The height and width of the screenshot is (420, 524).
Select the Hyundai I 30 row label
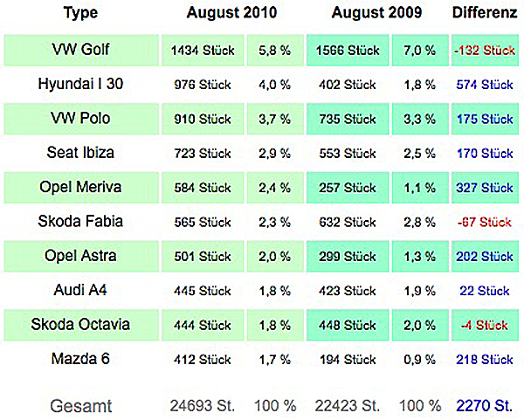tap(80, 84)
